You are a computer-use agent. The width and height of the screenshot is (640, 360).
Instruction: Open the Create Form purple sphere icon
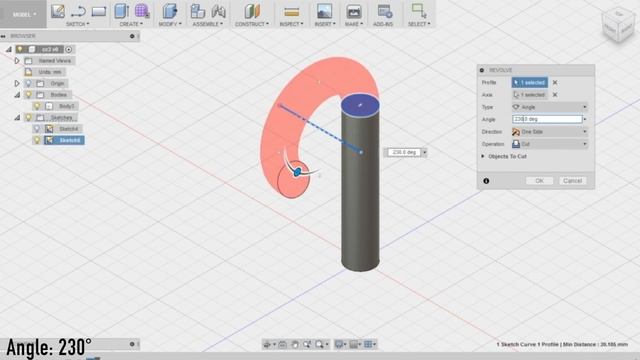[x=142, y=11]
